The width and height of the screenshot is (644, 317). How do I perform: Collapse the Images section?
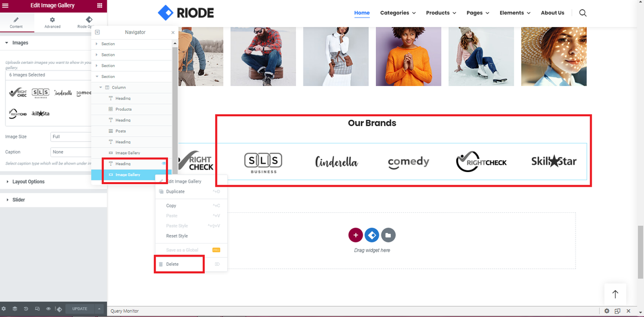click(x=45, y=43)
